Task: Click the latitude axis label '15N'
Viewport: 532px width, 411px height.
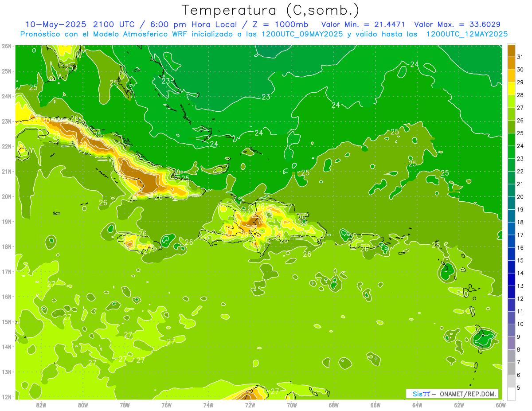Action: coord(7,321)
